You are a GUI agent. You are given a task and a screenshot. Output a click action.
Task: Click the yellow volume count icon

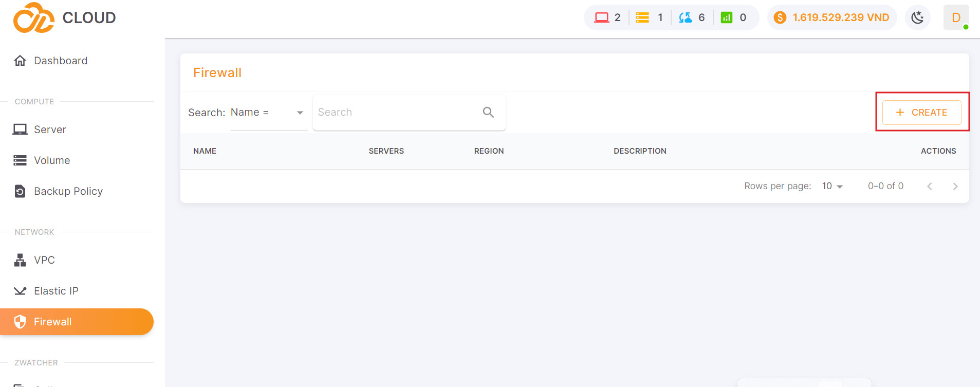click(642, 17)
